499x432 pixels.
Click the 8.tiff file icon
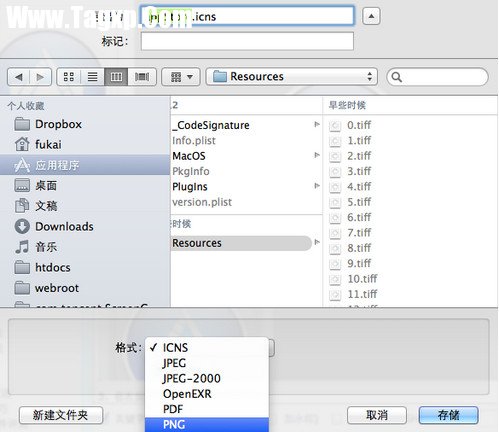pos(335,248)
